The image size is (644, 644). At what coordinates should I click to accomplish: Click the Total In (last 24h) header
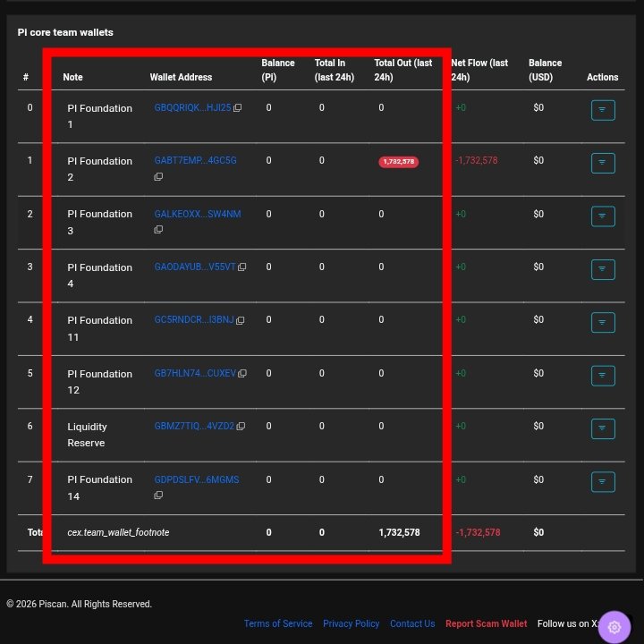(335, 70)
